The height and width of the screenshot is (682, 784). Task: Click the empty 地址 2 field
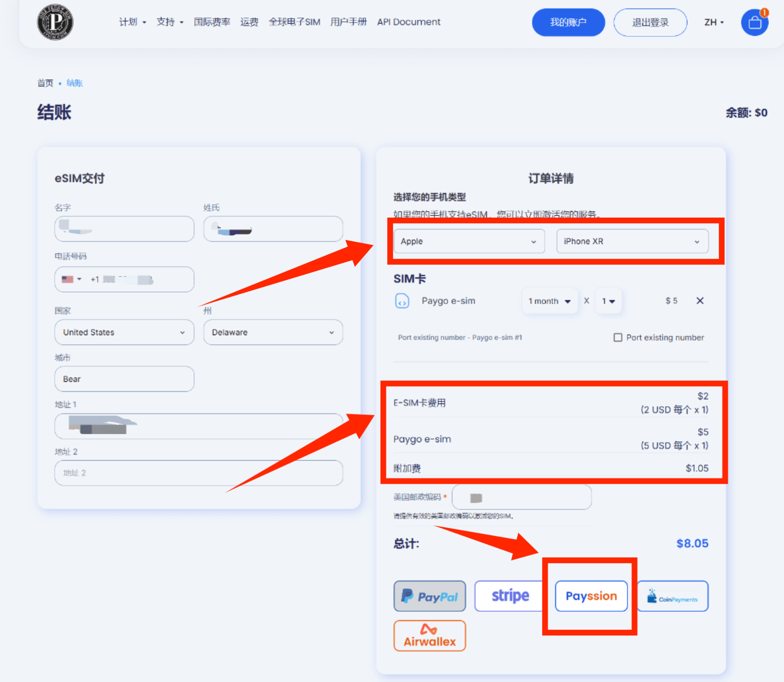click(199, 473)
